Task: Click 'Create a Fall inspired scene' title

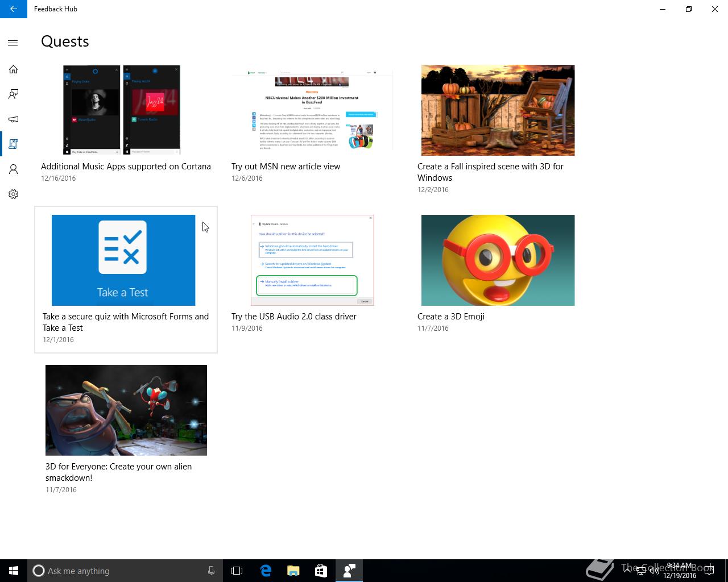Action: (490, 172)
